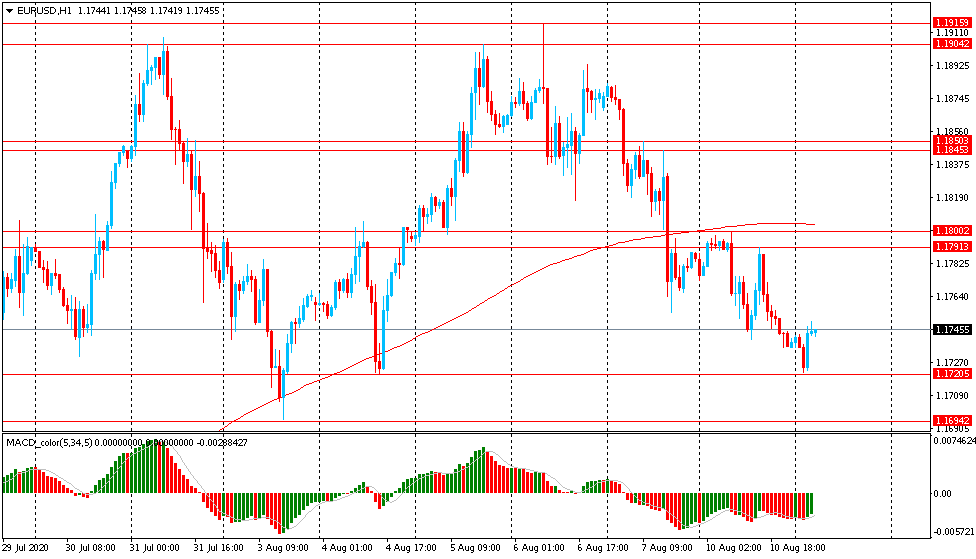Click the 1.17825 price axis value

pyautogui.click(x=952, y=264)
